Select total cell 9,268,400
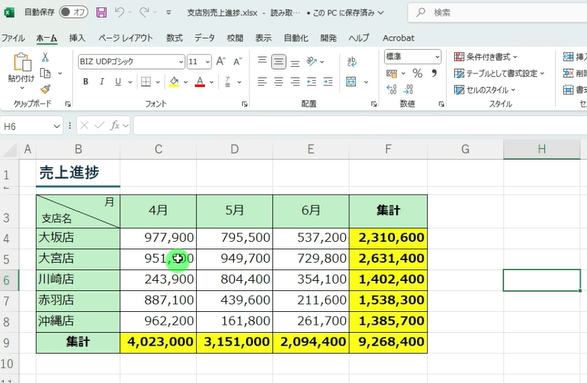Image resolution: width=587 pixels, height=383 pixels. 388,342
